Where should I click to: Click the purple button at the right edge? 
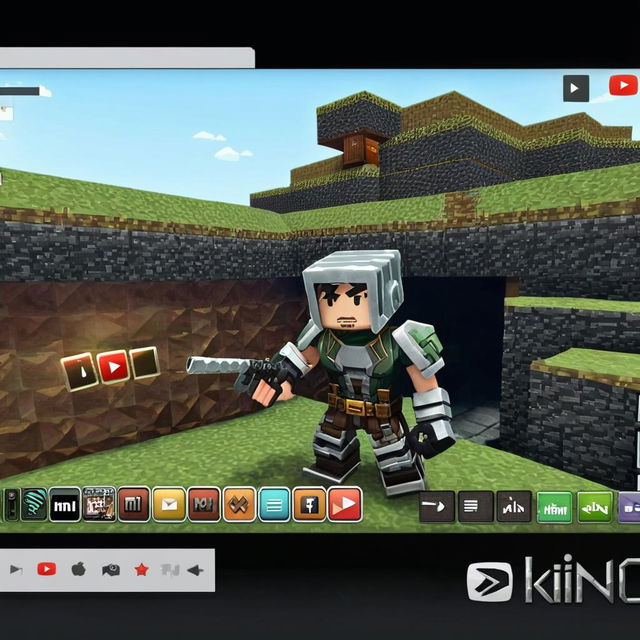[629, 507]
